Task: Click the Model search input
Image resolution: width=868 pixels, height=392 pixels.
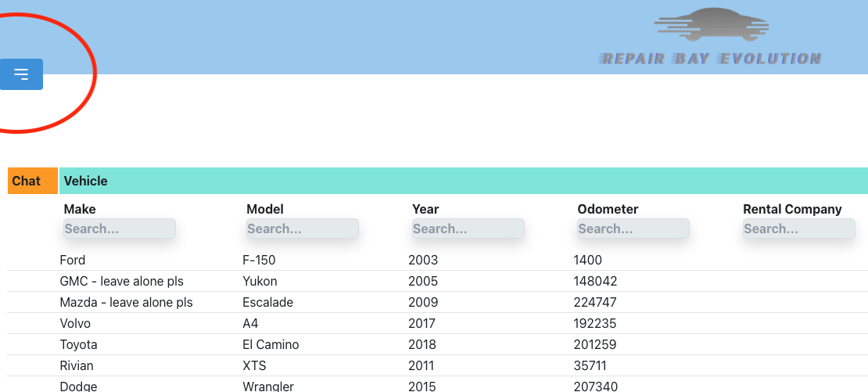Action: click(x=302, y=228)
